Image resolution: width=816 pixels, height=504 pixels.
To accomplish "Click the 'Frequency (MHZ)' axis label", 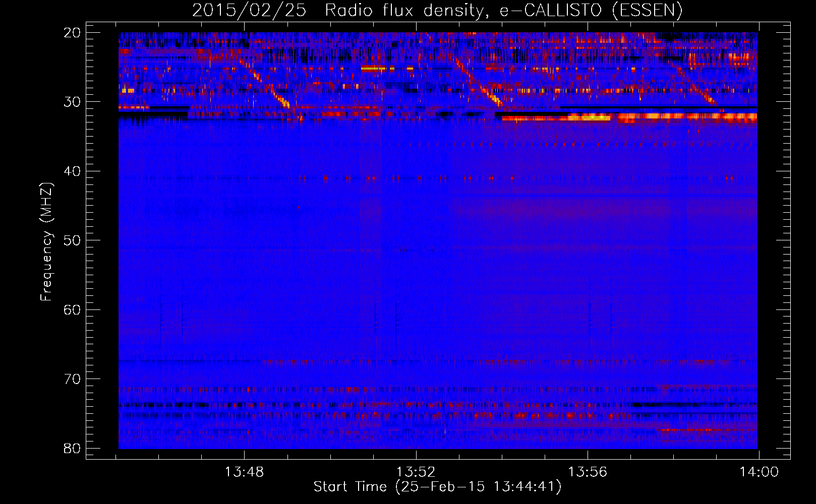I will click(46, 241).
